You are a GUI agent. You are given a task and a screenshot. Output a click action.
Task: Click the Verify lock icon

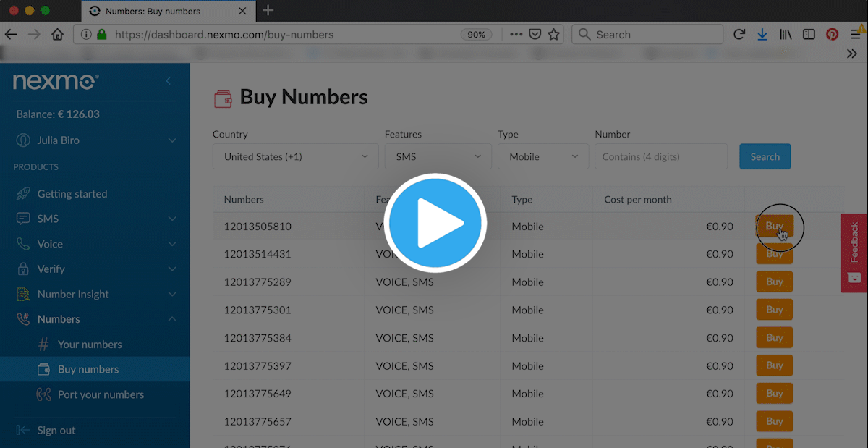(23, 269)
